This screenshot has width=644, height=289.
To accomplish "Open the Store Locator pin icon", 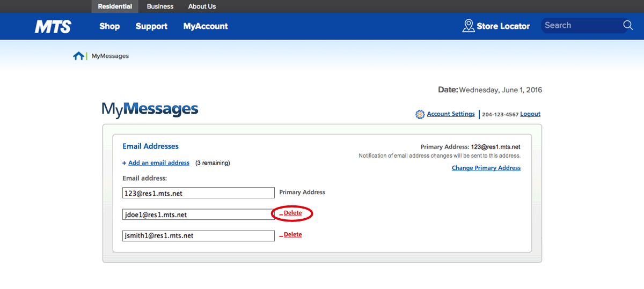I will pyautogui.click(x=469, y=26).
